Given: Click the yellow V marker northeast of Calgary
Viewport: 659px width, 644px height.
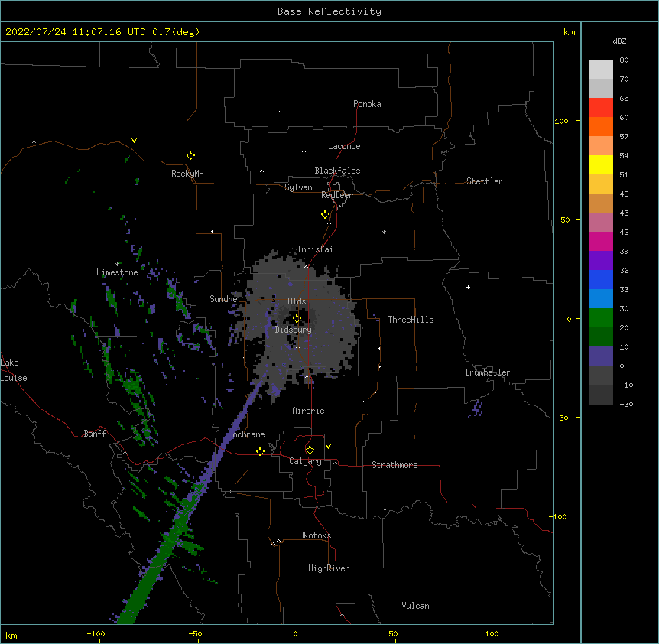Looking at the screenshot, I should point(328,447).
